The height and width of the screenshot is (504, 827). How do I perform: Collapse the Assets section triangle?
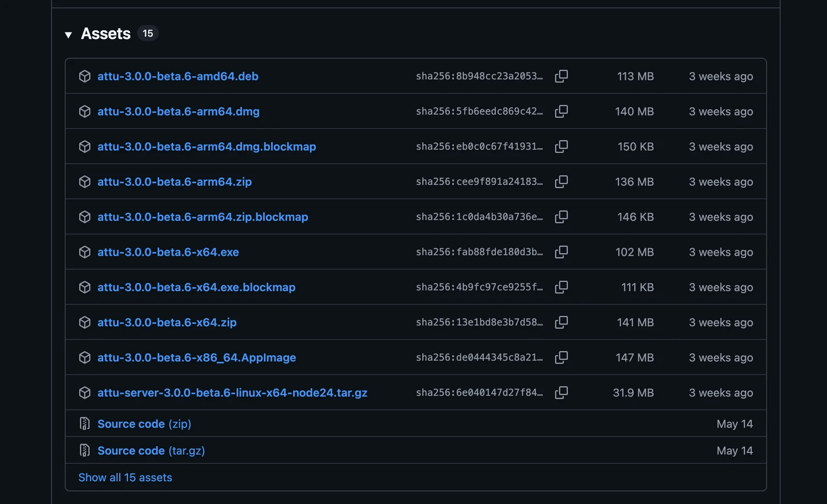coord(68,35)
